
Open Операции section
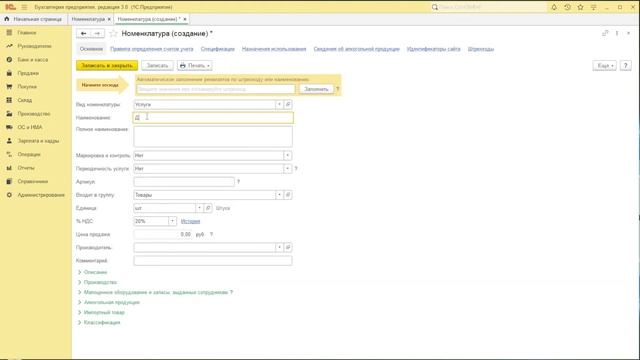tap(29, 154)
